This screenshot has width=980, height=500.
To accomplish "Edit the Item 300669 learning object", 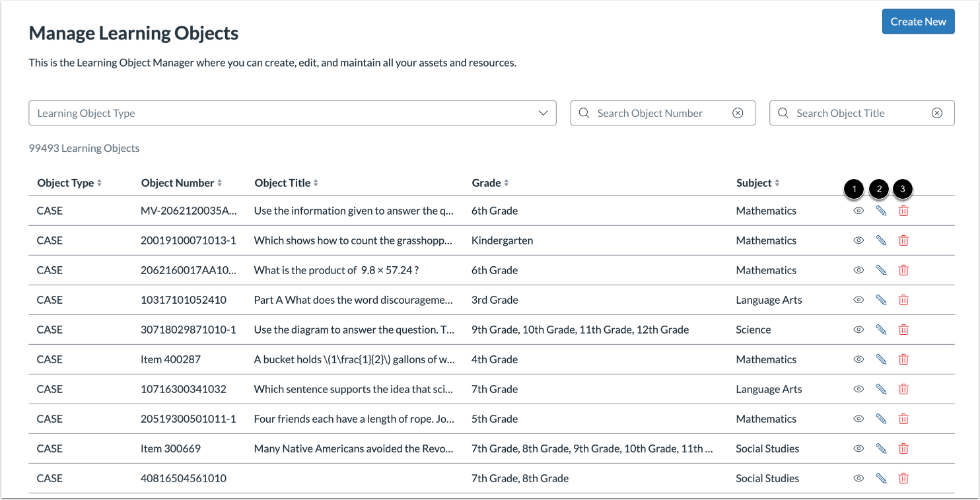I will (x=881, y=448).
